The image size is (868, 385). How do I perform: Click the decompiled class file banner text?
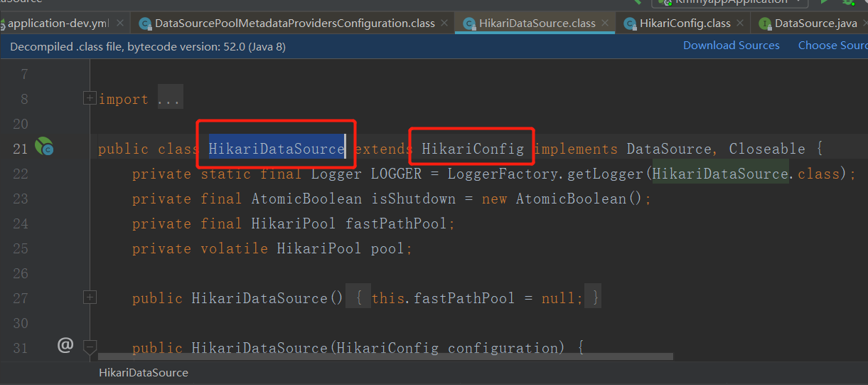coord(148,46)
